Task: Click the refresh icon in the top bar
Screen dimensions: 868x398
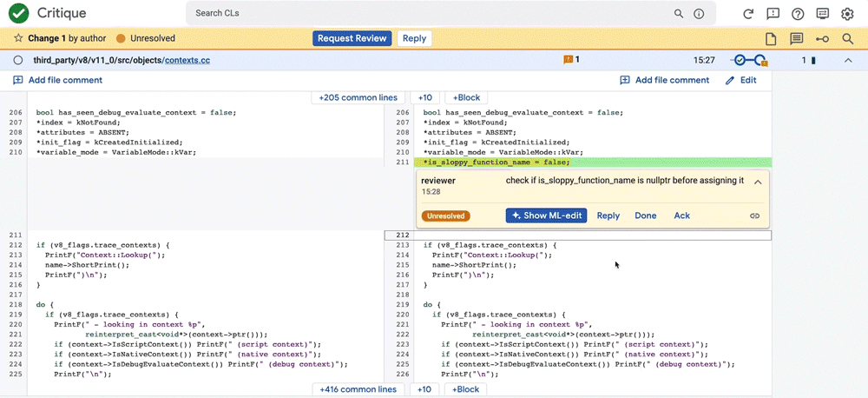Action: 748,13
